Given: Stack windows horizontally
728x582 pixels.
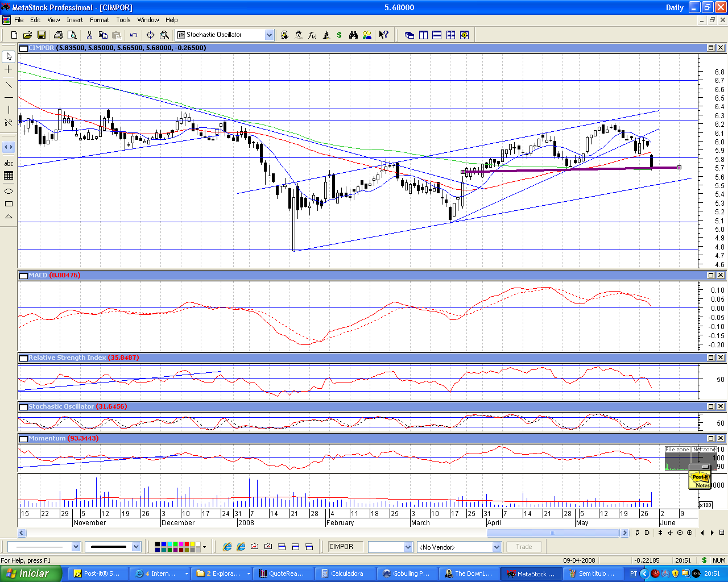Looking at the screenshot, I should (x=437, y=35).
